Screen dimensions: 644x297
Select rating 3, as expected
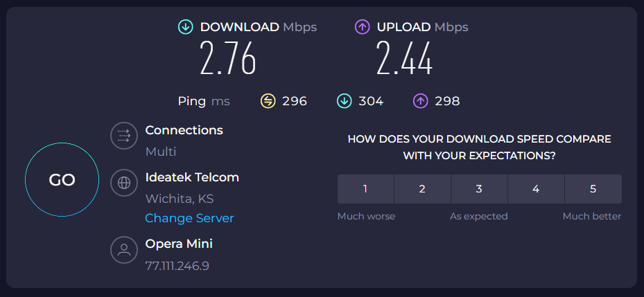(x=479, y=189)
